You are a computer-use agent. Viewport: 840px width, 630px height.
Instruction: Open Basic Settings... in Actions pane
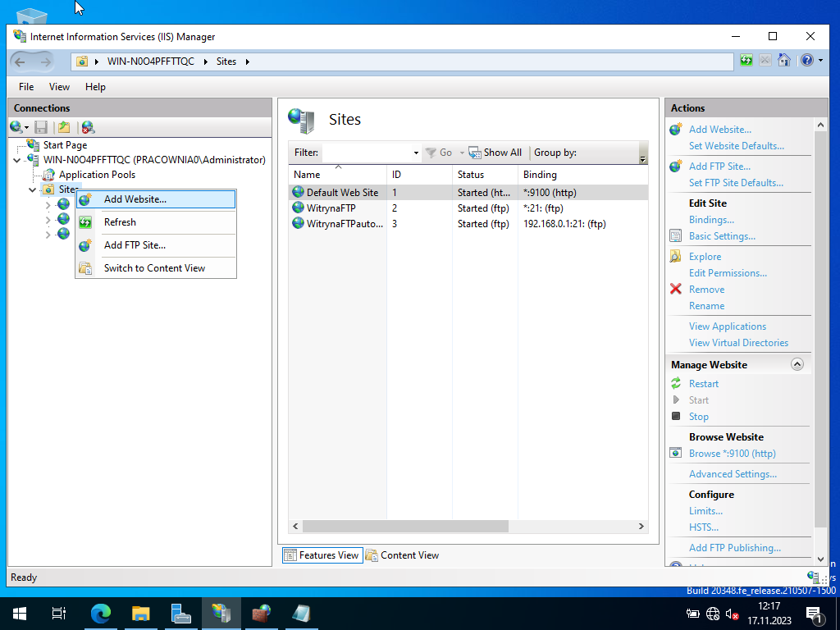point(722,236)
